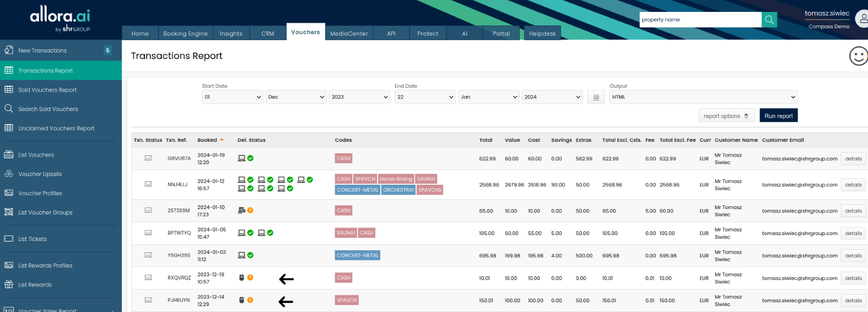Click Voucher Profiles sidebar icon

point(9,193)
